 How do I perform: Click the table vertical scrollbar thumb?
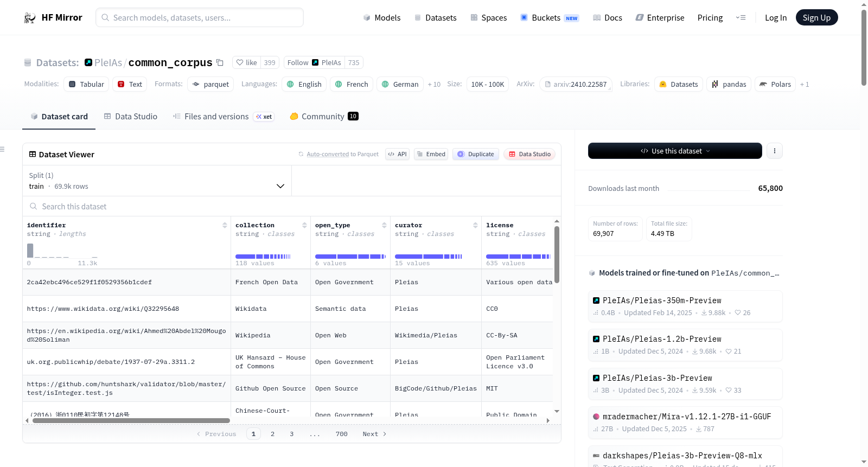[x=557, y=254]
